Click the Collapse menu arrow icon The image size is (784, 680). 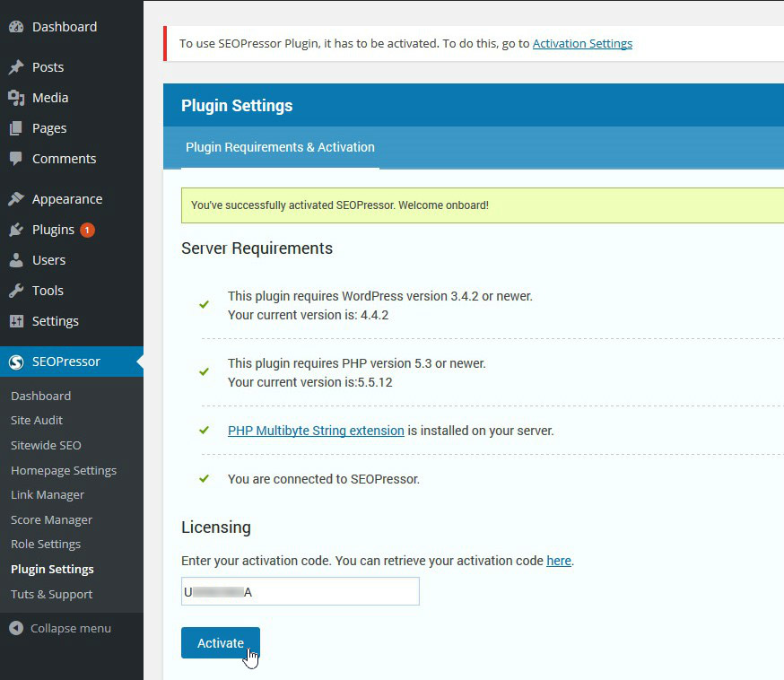(x=16, y=628)
